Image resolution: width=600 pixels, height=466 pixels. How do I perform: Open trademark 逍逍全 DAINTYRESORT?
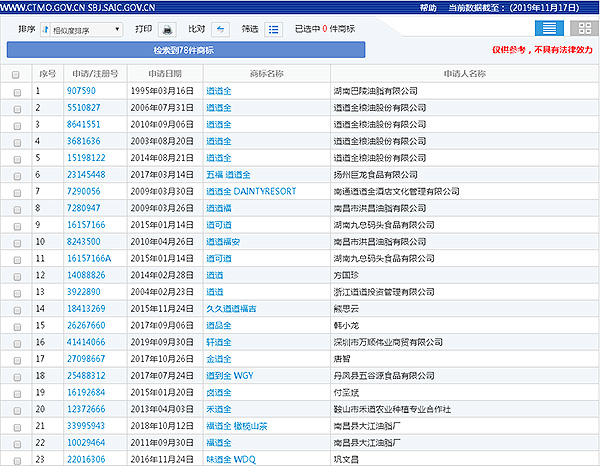click(x=251, y=191)
